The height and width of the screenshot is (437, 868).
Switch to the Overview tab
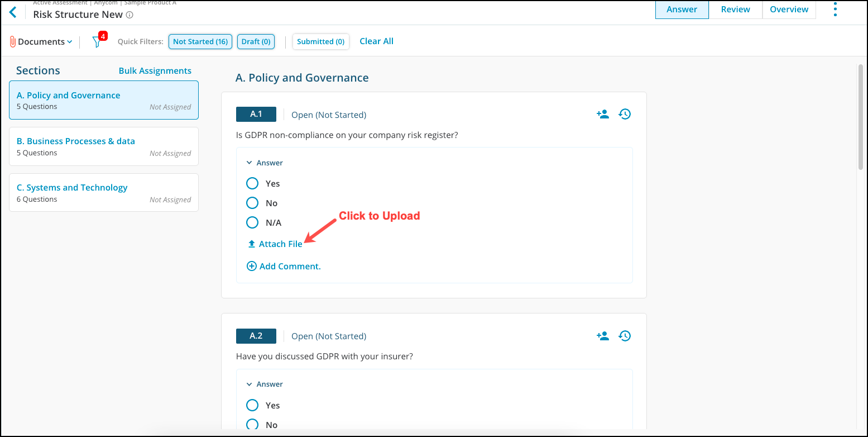(x=789, y=9)
